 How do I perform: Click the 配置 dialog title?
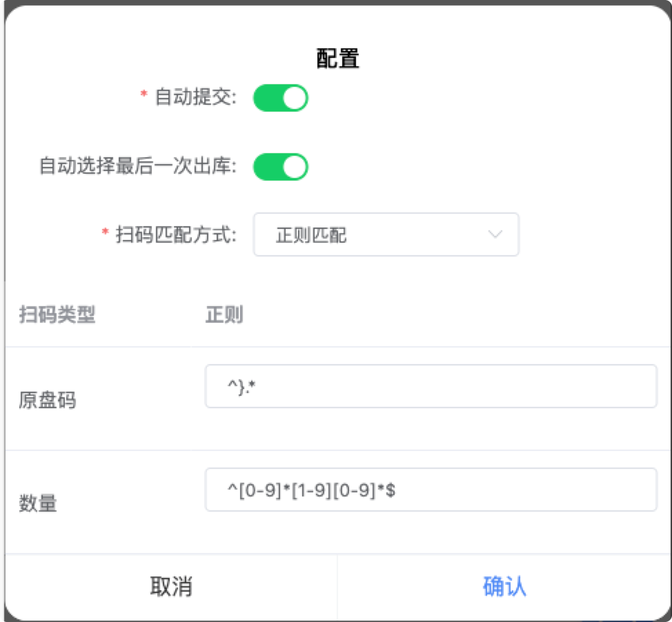(337, 59)
